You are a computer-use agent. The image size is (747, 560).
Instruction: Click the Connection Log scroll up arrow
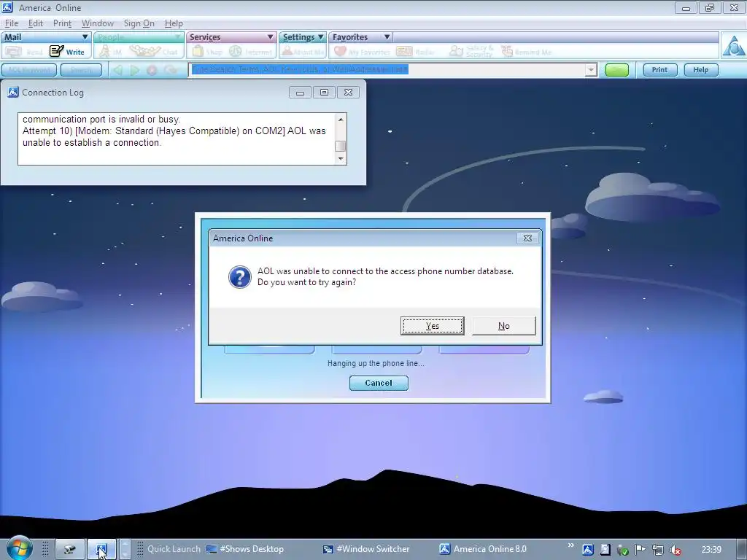point(340,119)
